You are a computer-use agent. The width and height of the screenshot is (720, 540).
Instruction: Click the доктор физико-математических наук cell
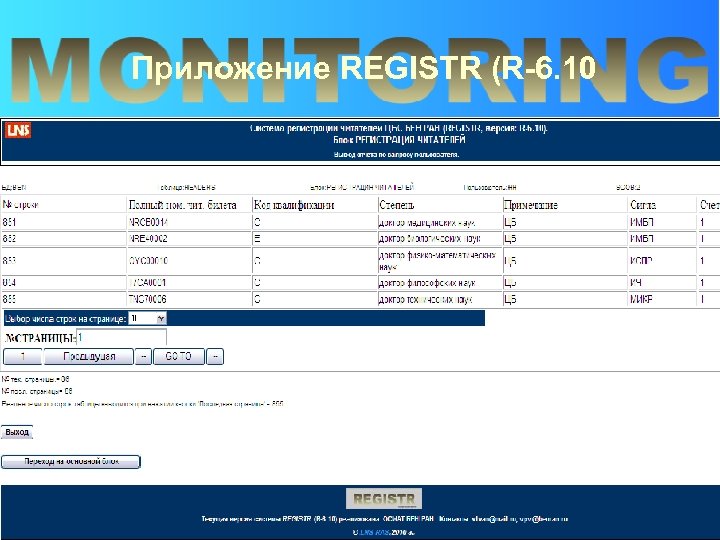click(x=440, y=261)
